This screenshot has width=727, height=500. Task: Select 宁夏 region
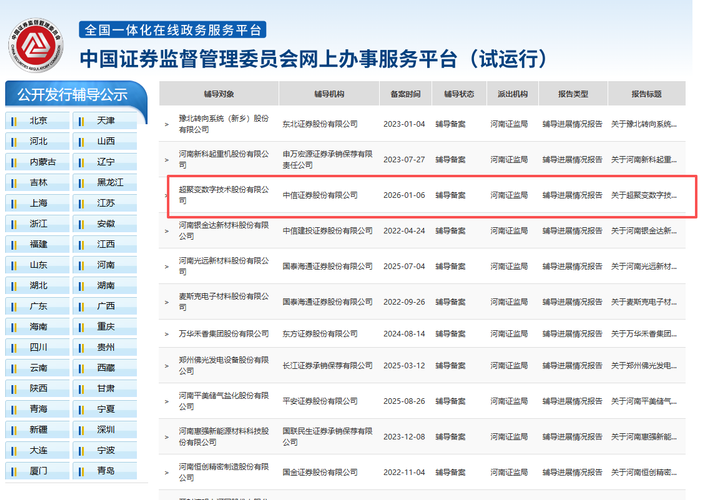tap(105, 409)
